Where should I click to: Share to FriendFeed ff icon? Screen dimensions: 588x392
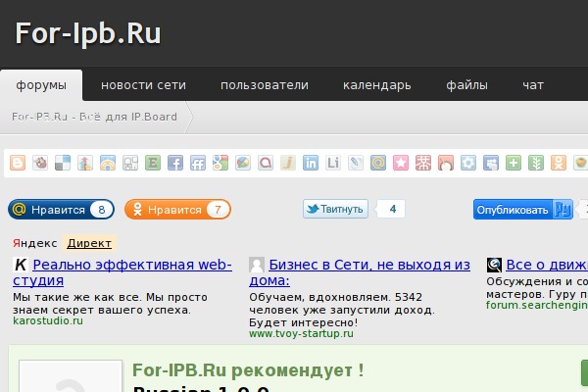click(x=198, y=164)
